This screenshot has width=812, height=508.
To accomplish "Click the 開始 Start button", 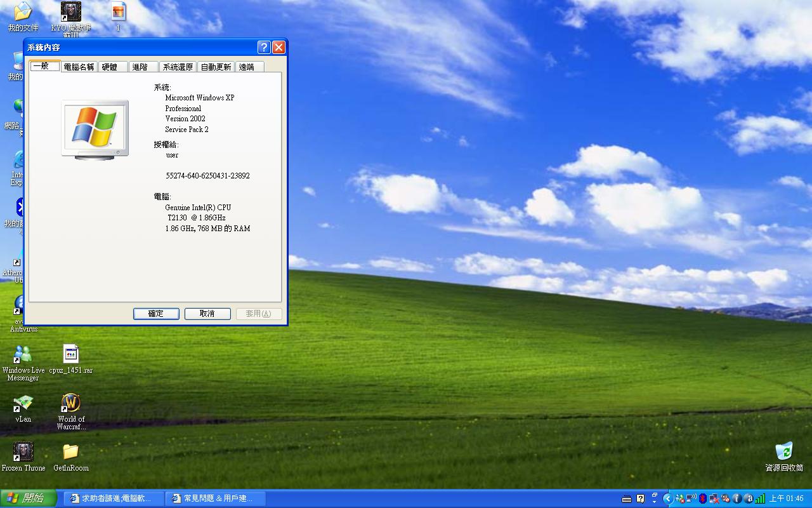I will 28,498.
